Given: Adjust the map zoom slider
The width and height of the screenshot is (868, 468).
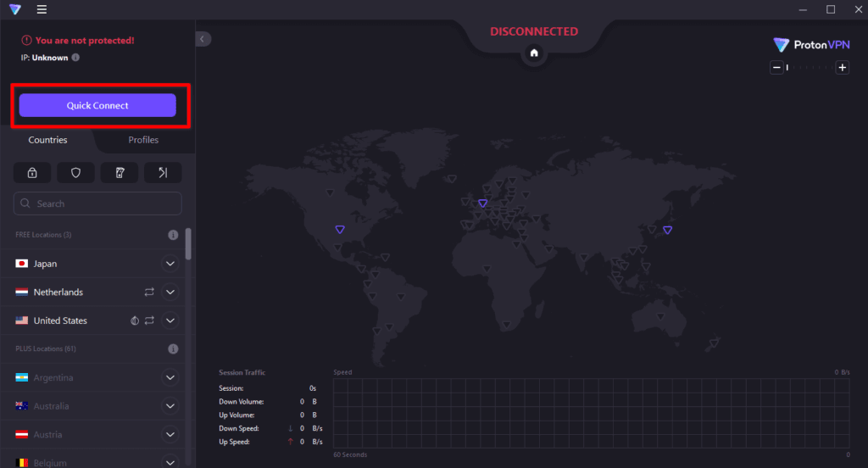Looking at the screenshot, I should coord(810,68).
